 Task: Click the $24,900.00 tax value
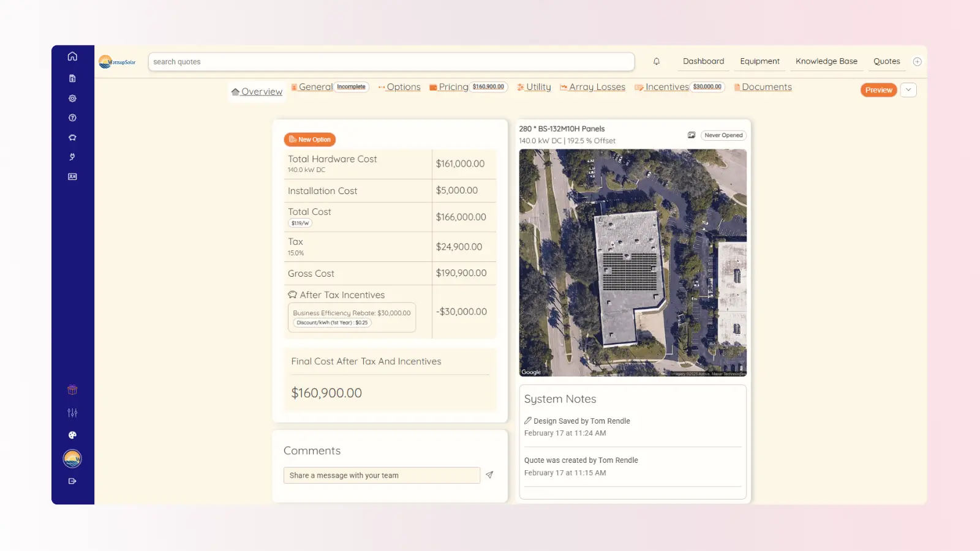459,247
